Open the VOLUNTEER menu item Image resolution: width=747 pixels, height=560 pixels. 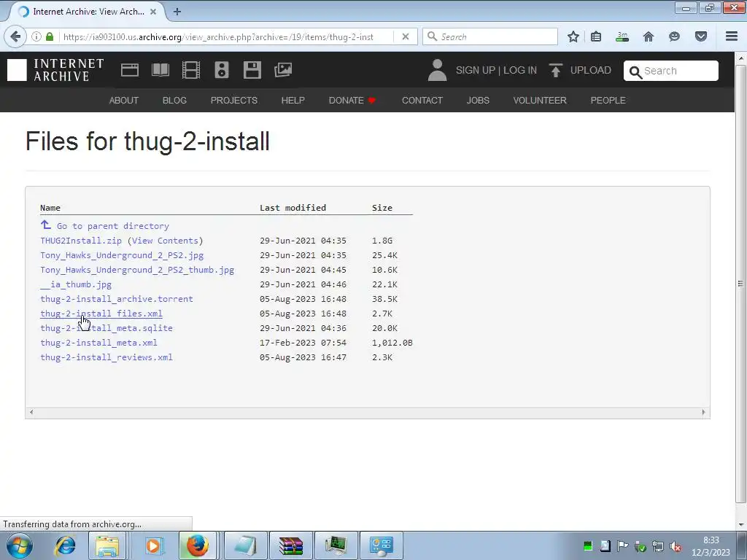540,101
